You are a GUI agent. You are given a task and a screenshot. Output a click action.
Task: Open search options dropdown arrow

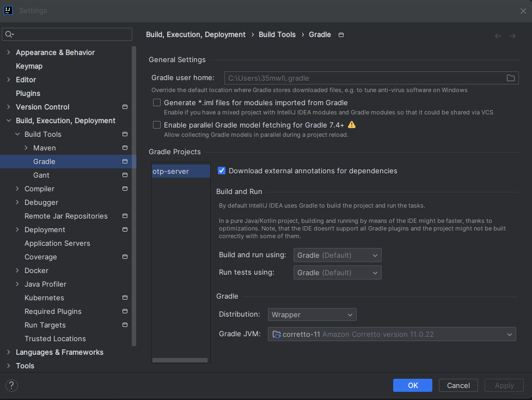(x=13, y=35)
